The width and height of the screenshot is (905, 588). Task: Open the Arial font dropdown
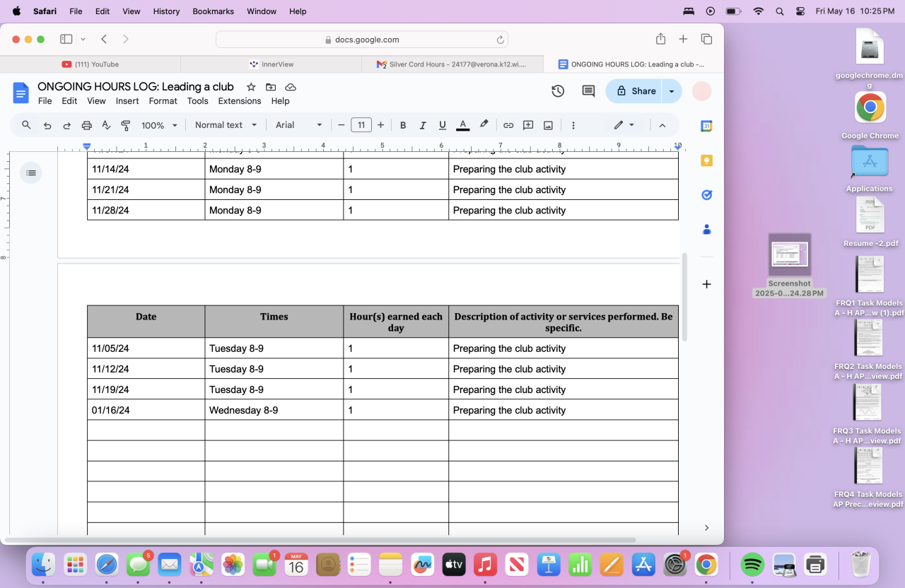(298, 125)
